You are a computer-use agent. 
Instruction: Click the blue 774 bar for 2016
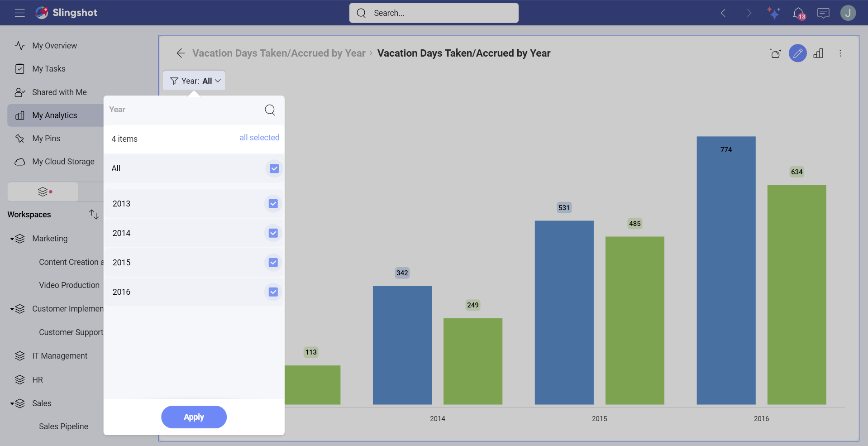click(726, 270)
